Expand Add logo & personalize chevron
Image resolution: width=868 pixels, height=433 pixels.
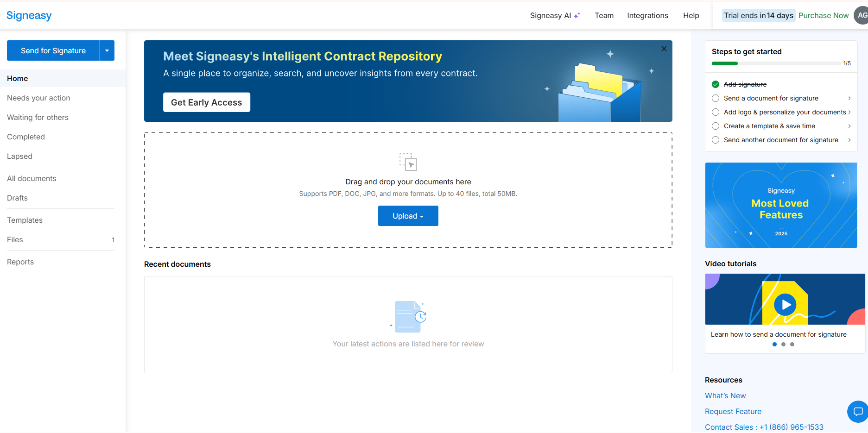(849, 112)
